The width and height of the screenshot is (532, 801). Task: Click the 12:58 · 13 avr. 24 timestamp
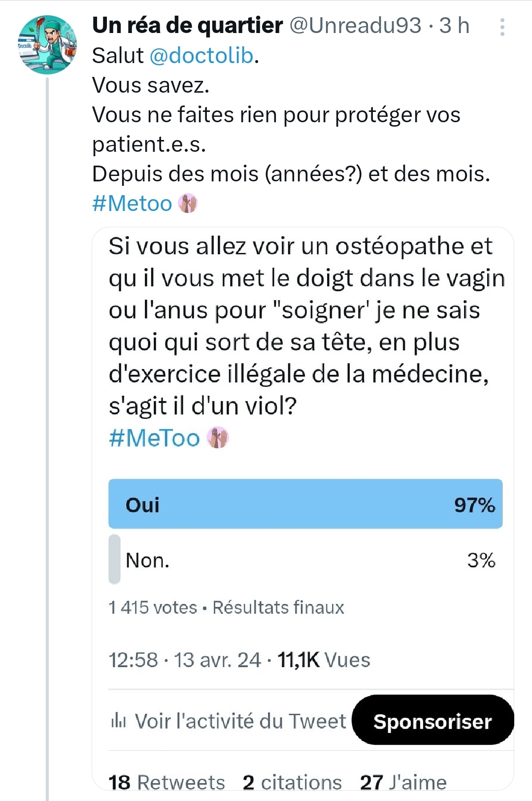tap(185, 660)
